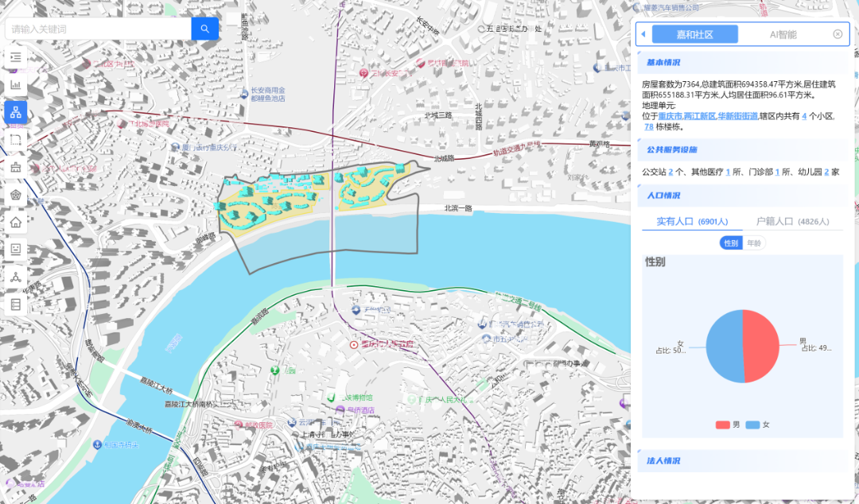This screenshot has height=504, width=859.
Task: Open the 华新街街道 link
Action: coord(738,116)
